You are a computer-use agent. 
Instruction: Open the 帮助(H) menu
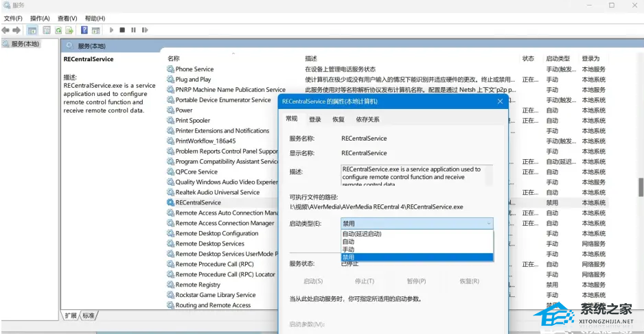[x=95, y=19]
